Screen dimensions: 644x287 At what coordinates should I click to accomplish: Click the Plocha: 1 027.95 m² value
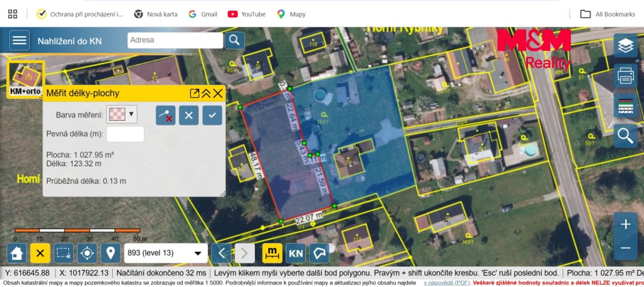click(x=80, y=155)
